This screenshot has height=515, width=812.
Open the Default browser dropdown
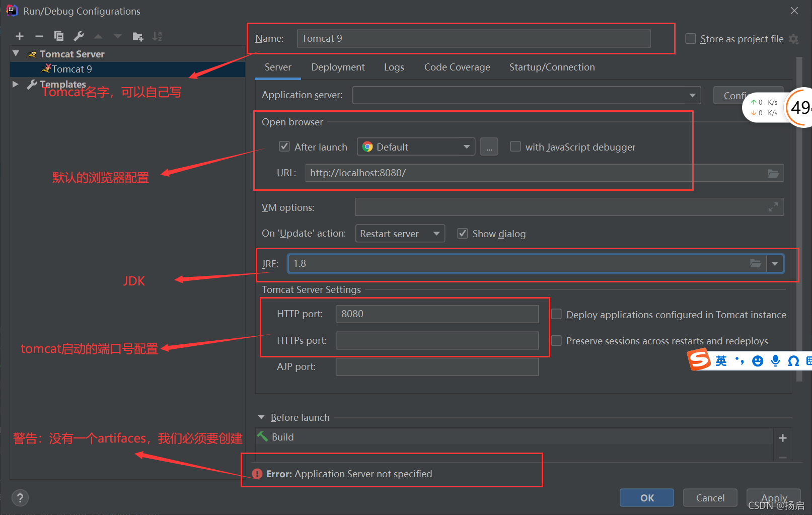pos(416,147)
